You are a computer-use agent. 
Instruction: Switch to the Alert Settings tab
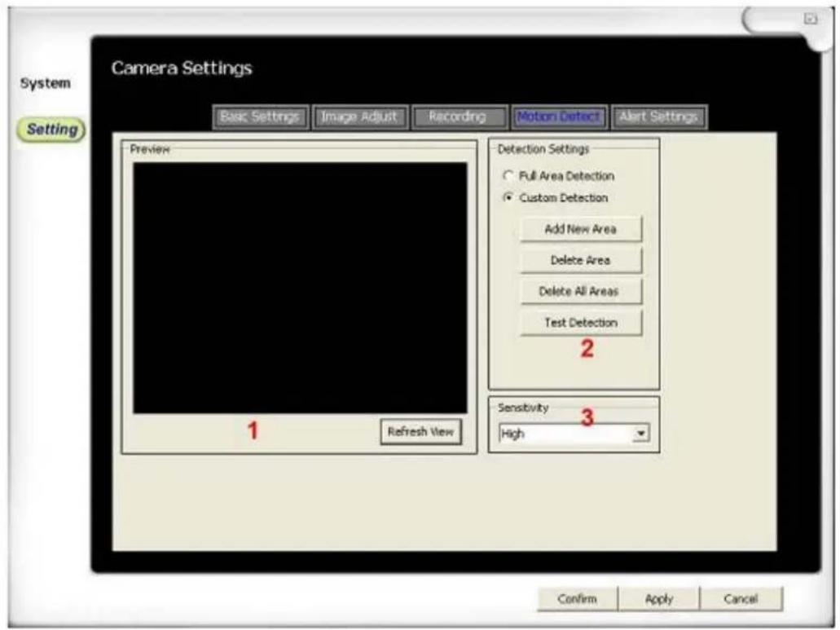pyautogui.click(x=658, y=117)
